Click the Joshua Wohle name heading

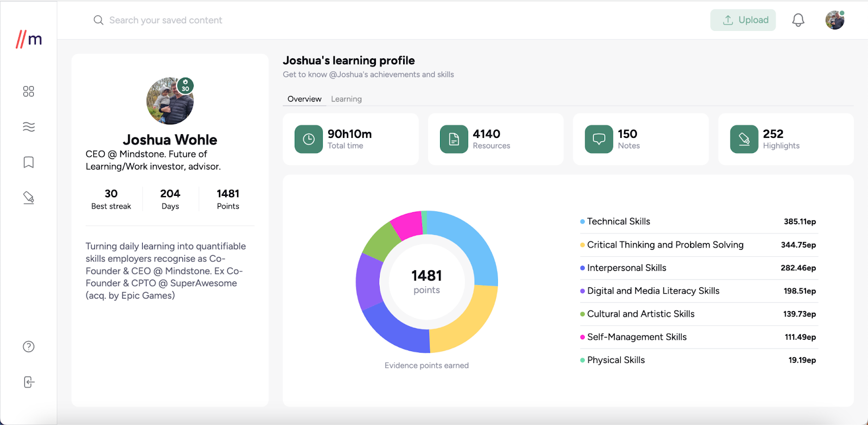click(170, 140)
